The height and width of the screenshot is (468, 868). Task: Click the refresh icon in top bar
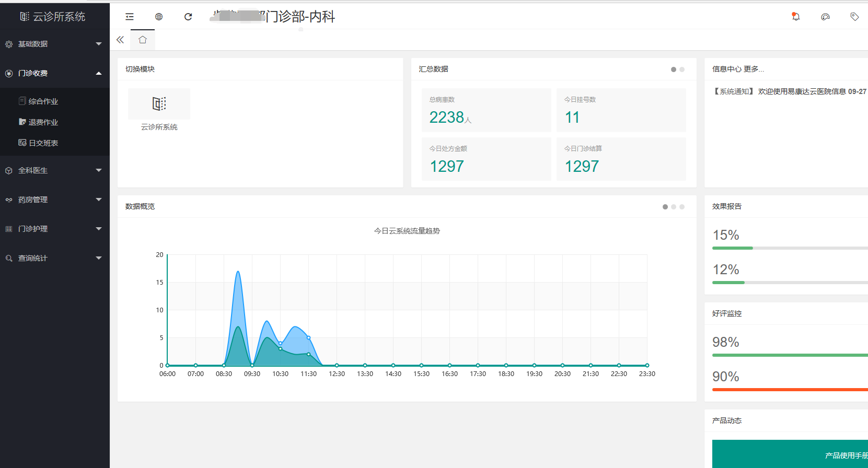click(188, 17)
